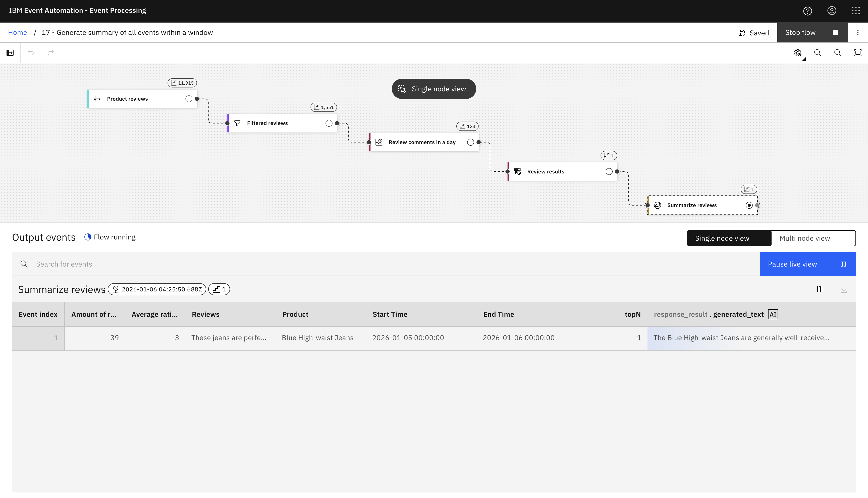
Task: Select the Review results node radio button
Action: click(x=609, y=172)
